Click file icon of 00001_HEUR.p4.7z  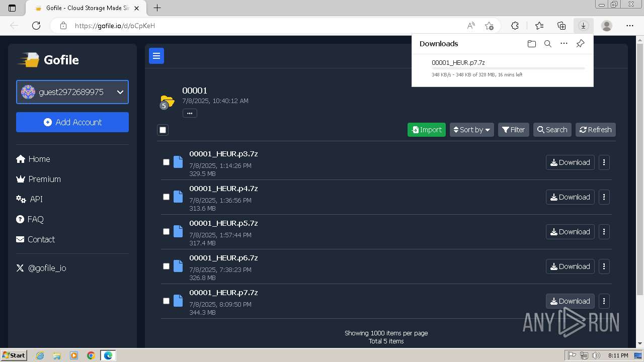(x=178, y=197)
